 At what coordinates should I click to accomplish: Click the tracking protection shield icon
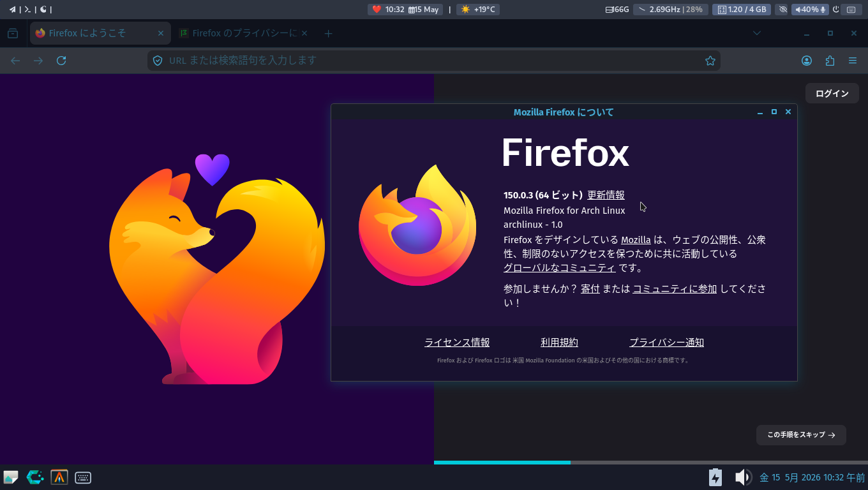[x=158, y=61]
